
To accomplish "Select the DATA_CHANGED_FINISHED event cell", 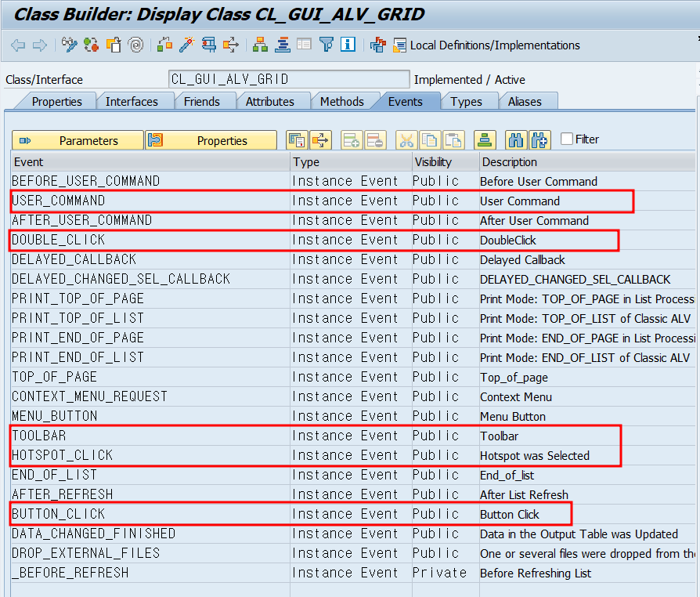I will 150,534.
